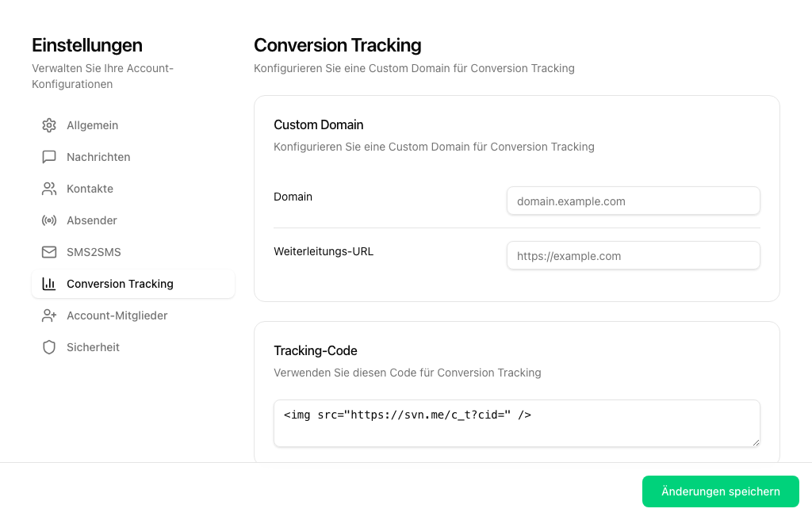Click the Nachrichten chat bubble icon

(49, 157)
